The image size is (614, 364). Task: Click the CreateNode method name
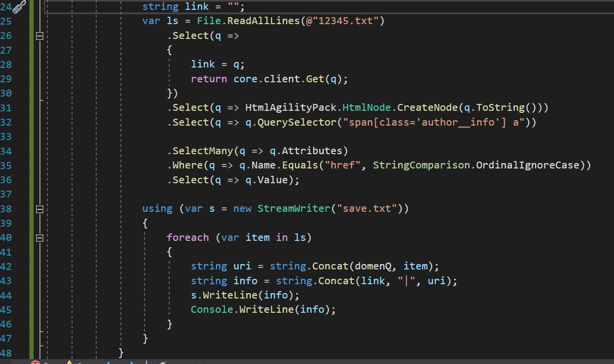click(x=428, y=107)
